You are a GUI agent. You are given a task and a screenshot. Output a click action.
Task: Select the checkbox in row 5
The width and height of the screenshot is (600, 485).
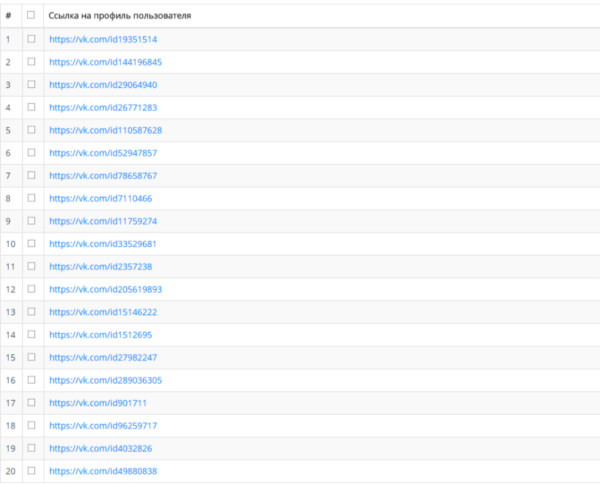[31, 130]
